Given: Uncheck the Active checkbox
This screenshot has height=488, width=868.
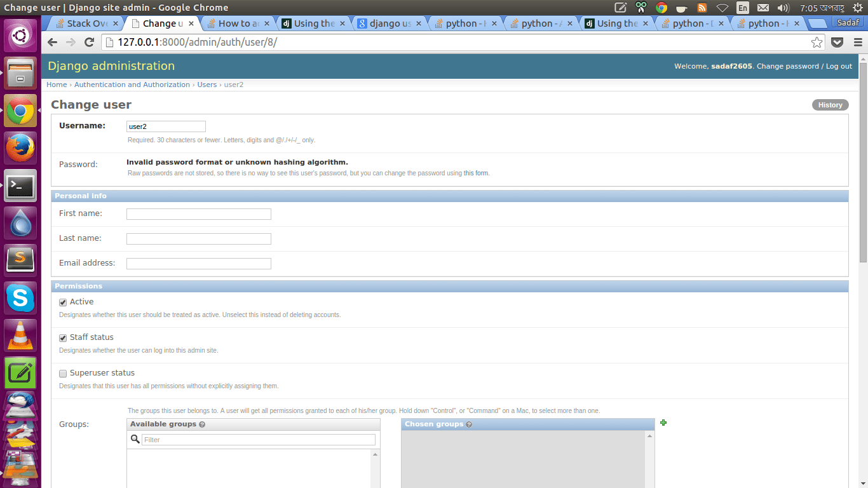Looking at the screenshot, I should pos(62,302).
